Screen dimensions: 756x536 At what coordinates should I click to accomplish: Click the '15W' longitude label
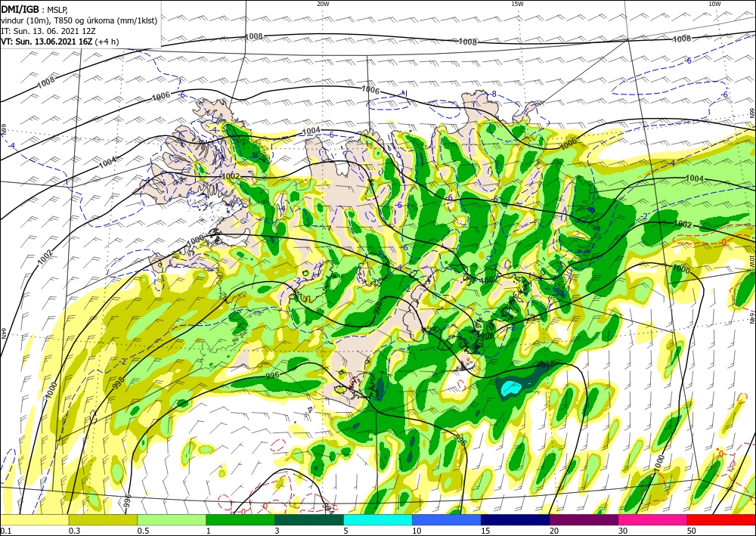click(x=517, y=4)
